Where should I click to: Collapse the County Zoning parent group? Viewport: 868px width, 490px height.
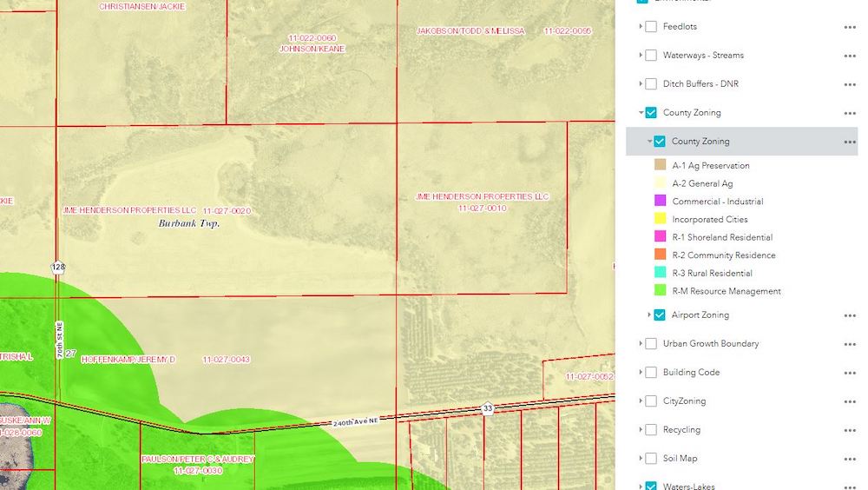(641, 113)
